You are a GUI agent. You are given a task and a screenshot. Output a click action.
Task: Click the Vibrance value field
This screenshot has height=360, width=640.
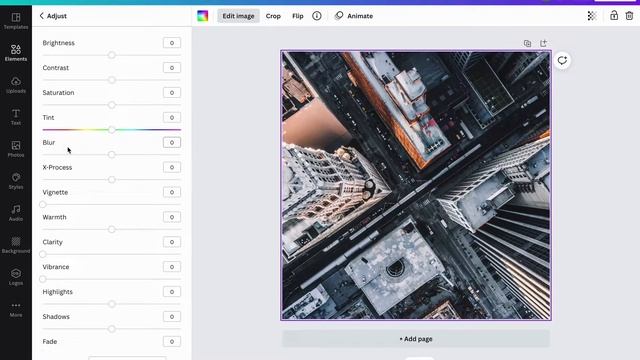click(172, 267)
